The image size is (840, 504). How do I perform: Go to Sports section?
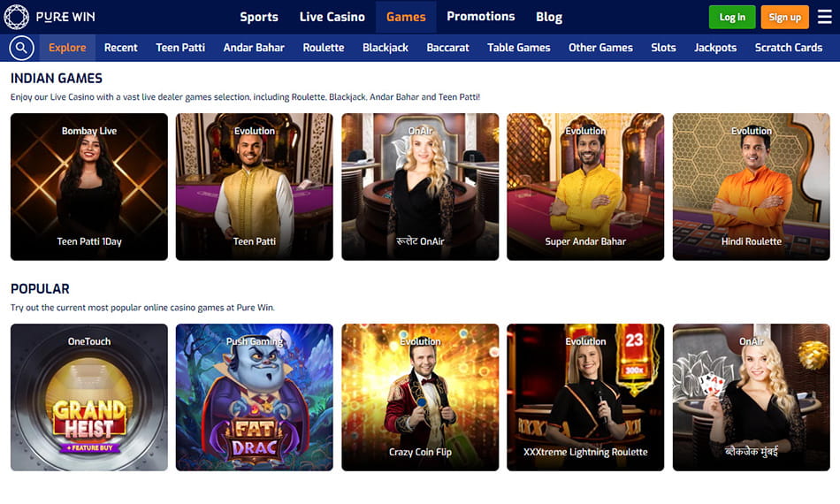259,17
